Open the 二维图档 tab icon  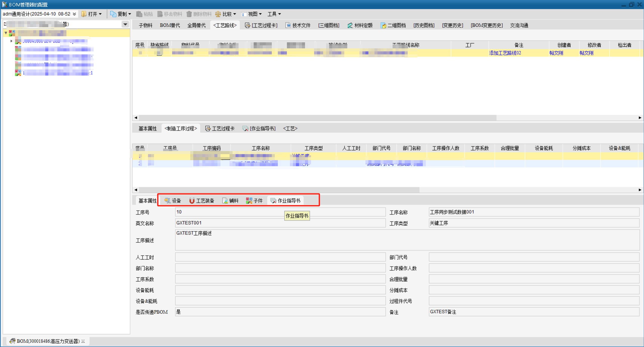383,25
